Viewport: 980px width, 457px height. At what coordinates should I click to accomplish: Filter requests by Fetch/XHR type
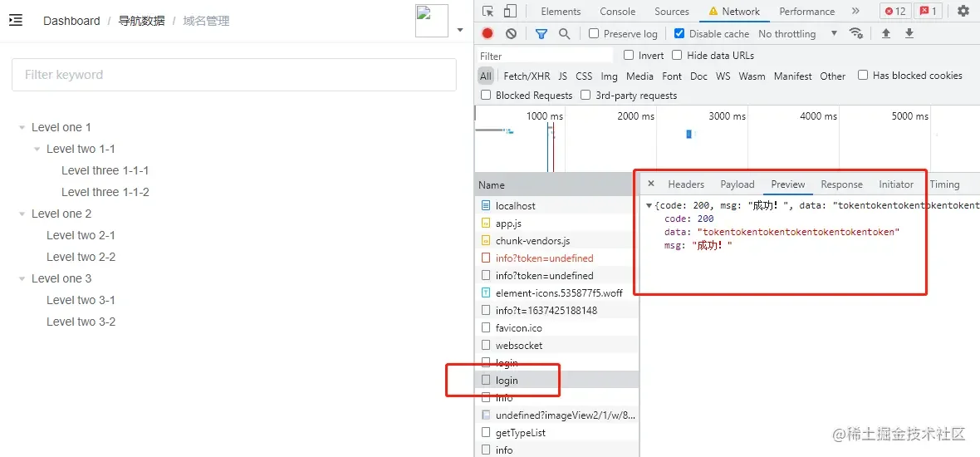click(527, 76)
